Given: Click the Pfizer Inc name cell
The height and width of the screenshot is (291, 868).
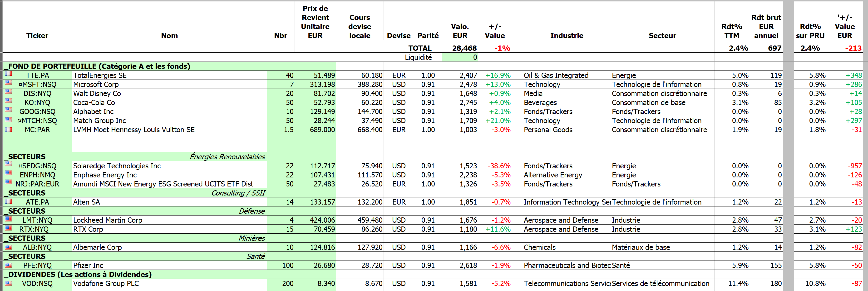Looking at the screenshot, I should [169, 265].
